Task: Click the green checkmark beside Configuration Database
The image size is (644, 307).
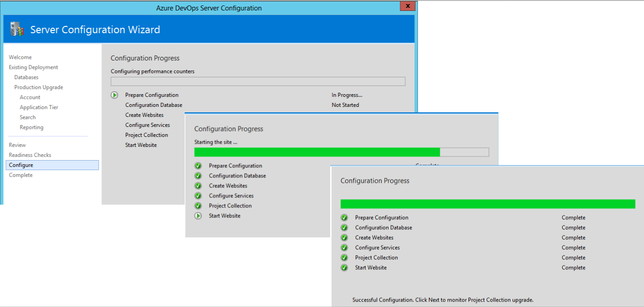Action: pyautogui.click(x=344, y=227)
